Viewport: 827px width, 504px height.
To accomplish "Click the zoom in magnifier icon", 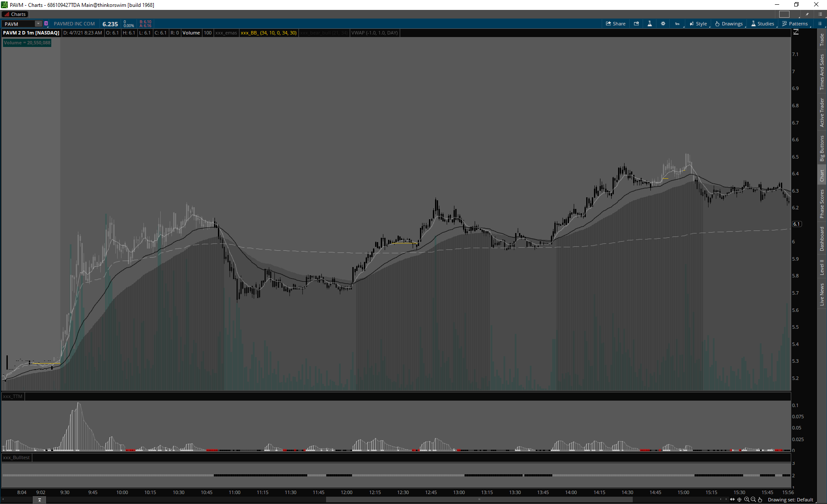I will (x=746, y=500).
